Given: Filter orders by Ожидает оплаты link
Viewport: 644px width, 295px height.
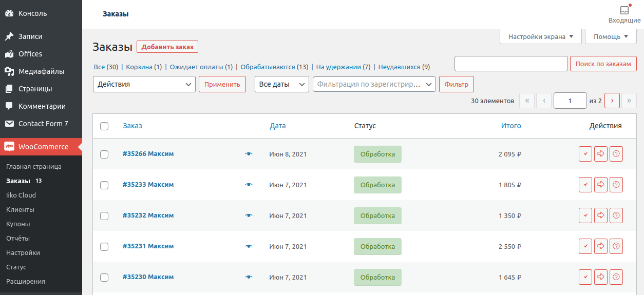Looking at the screenshot, I should 197,67.
